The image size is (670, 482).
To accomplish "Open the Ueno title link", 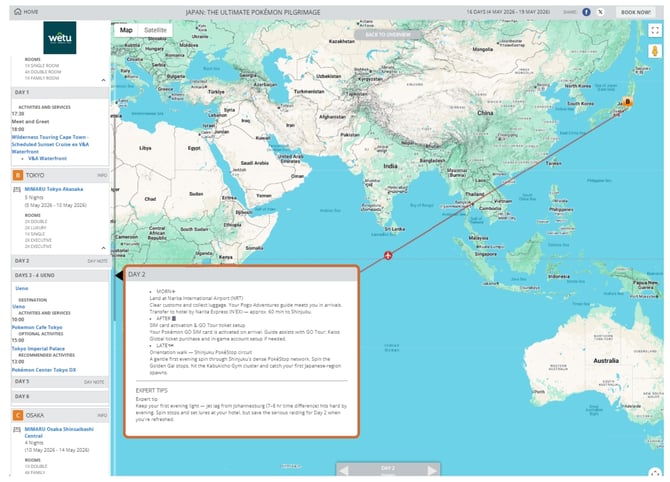I will 22,288.
